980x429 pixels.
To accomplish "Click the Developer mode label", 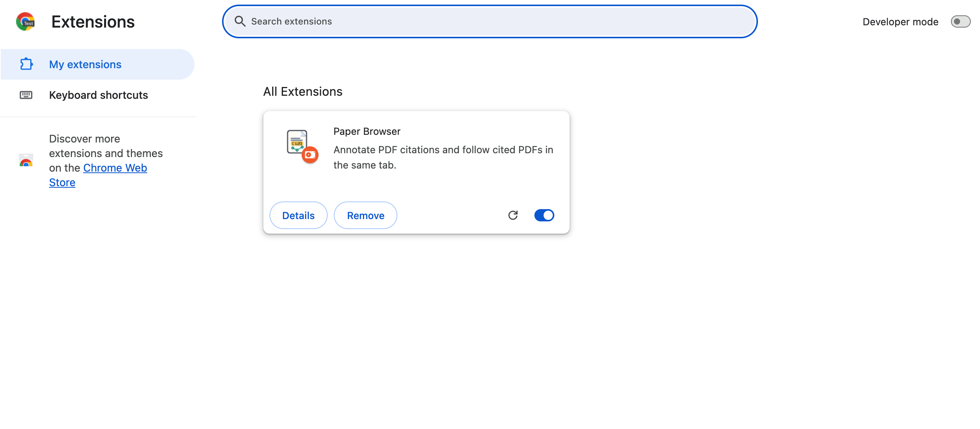I will pos(900,22).
